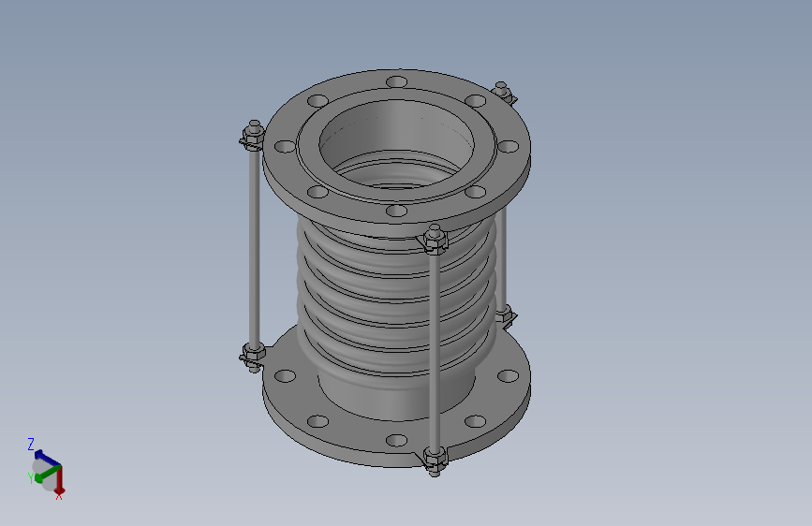Click the red X axis arrow of the triad

click(x=60, y=480)
